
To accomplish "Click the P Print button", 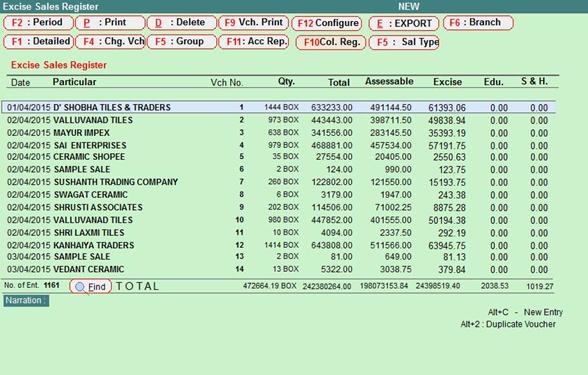I will tap(110, 22).
